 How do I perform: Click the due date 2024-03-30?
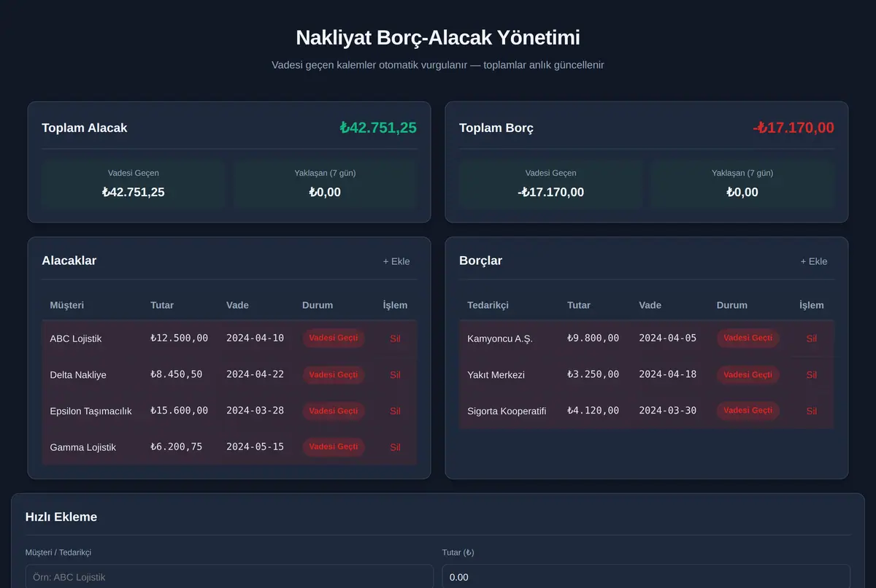pos(668,411)
